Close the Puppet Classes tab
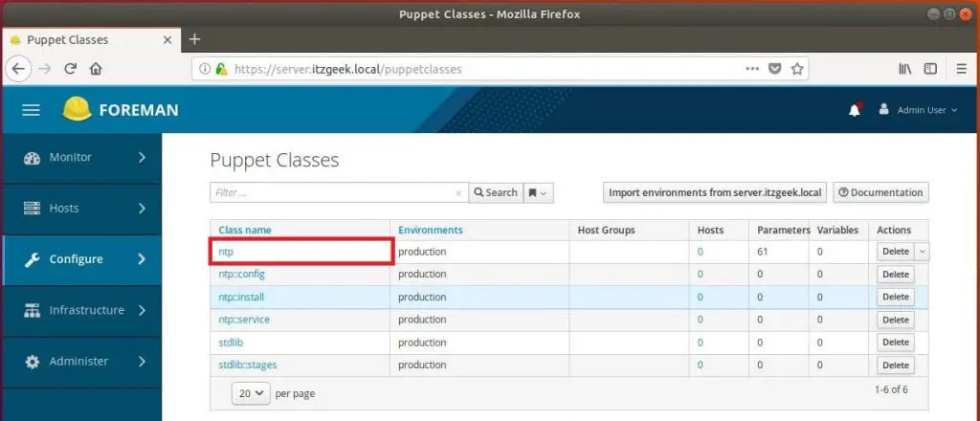The width and height of the screenshot is (980, 421). tap(167, 40)
